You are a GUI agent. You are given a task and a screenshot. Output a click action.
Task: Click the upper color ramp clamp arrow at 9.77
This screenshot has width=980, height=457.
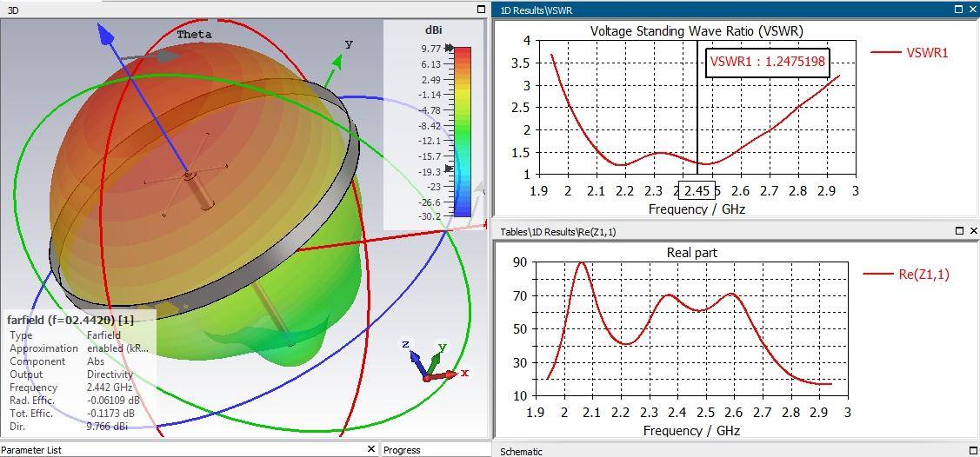tap(449, 48)
